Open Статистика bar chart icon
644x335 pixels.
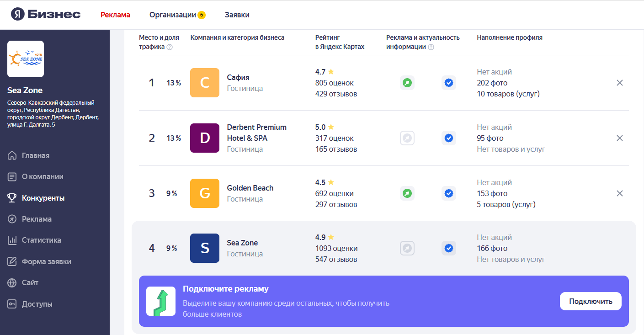tap(12, 240)
